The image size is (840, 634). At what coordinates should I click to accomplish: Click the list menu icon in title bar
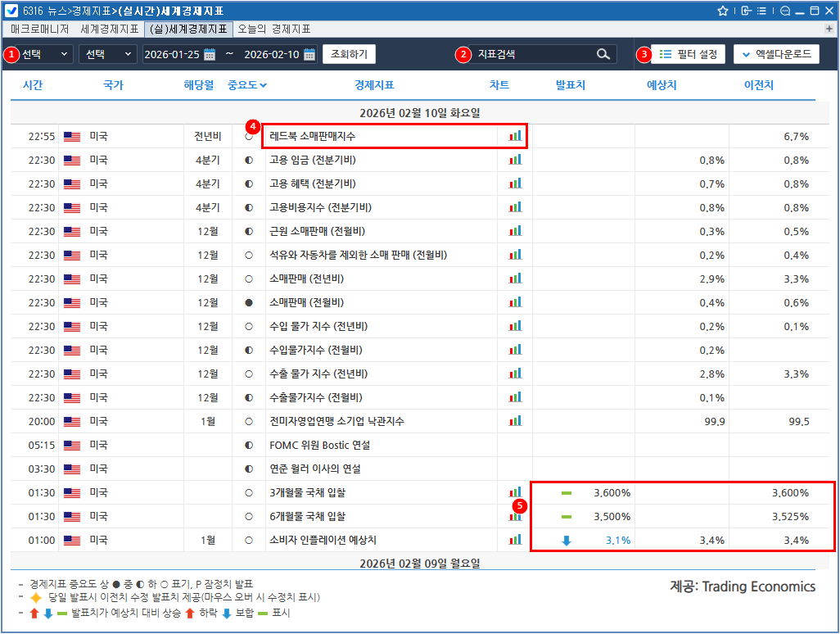[762, 11]
